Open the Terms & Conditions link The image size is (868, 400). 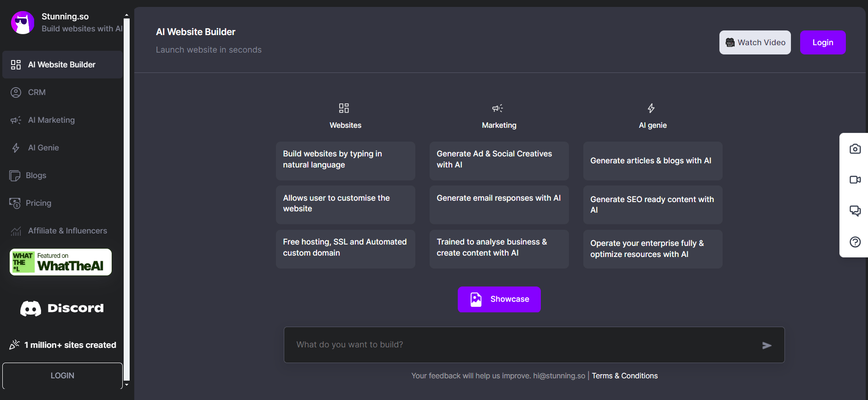pyautogui.click(x=624, y=376)
